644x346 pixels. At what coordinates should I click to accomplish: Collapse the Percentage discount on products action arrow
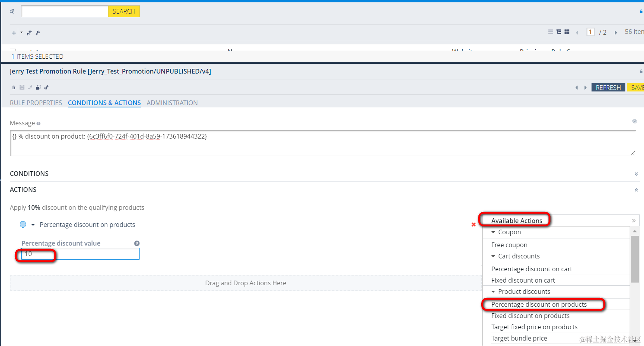(33, 225)
